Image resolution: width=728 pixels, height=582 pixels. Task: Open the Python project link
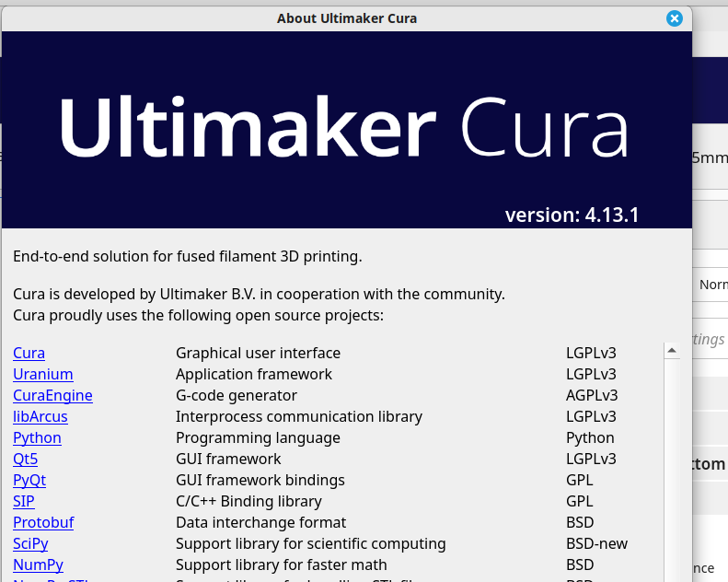point(37,438)
